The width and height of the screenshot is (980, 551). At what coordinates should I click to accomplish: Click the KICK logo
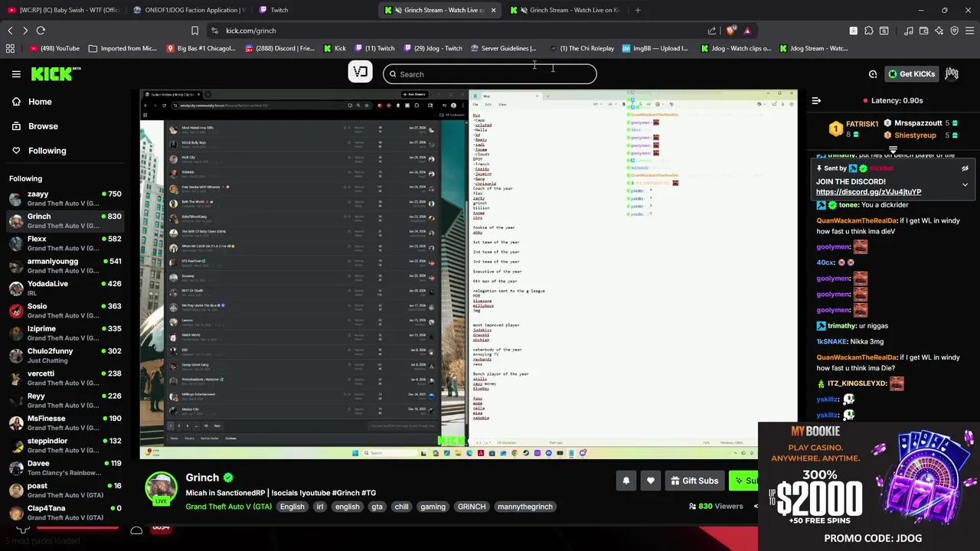[x=55, y=73]
